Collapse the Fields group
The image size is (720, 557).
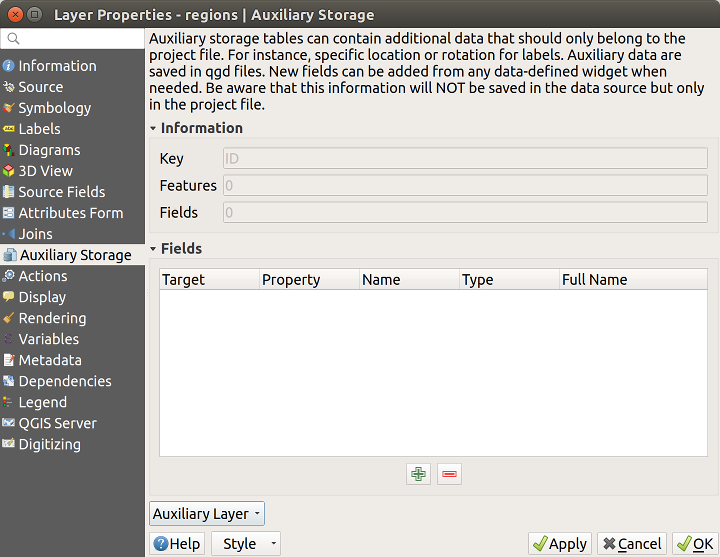(154, 248)
